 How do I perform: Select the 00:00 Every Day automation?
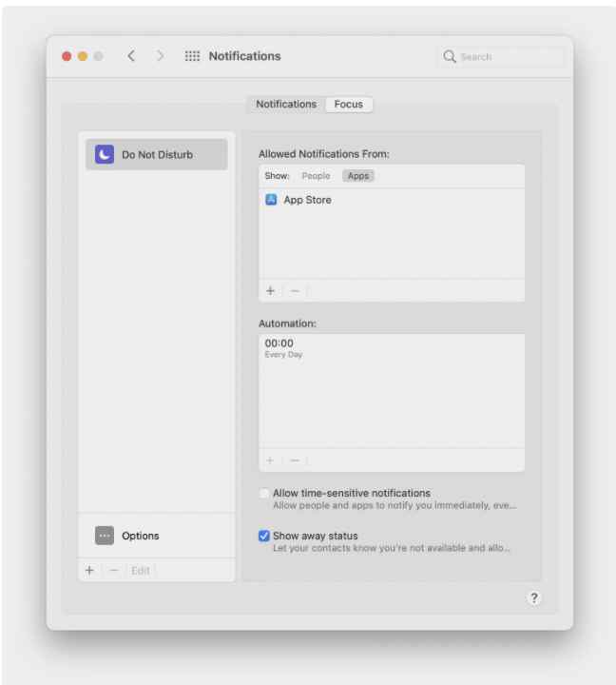click(x=392, y=348)
